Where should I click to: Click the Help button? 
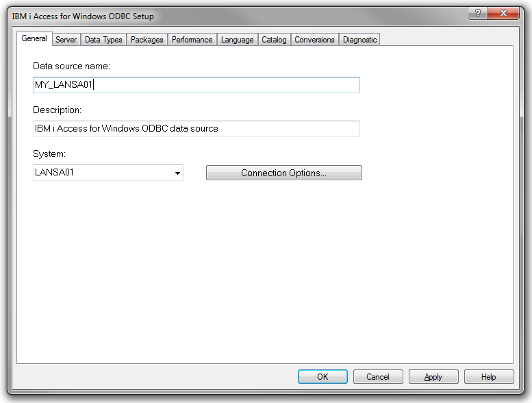(x=489, y=377)
